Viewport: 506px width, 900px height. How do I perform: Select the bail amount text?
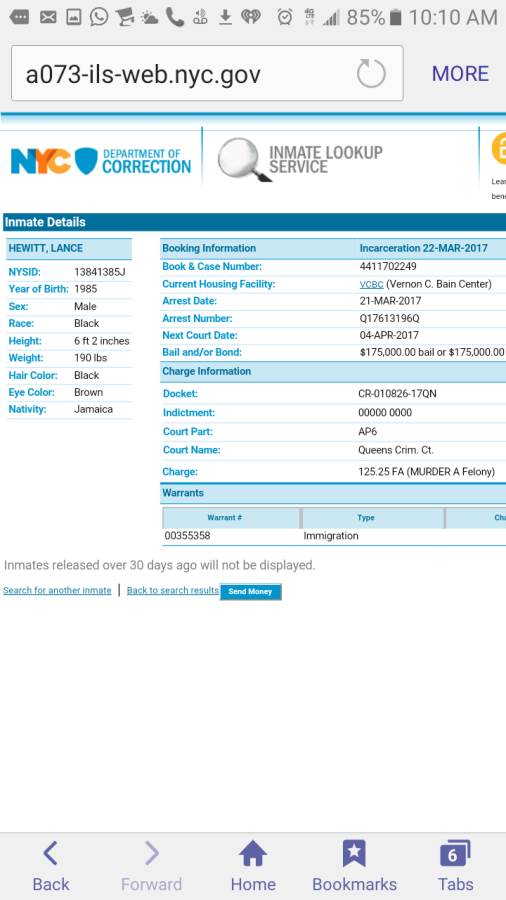click(x=432, y=352)
